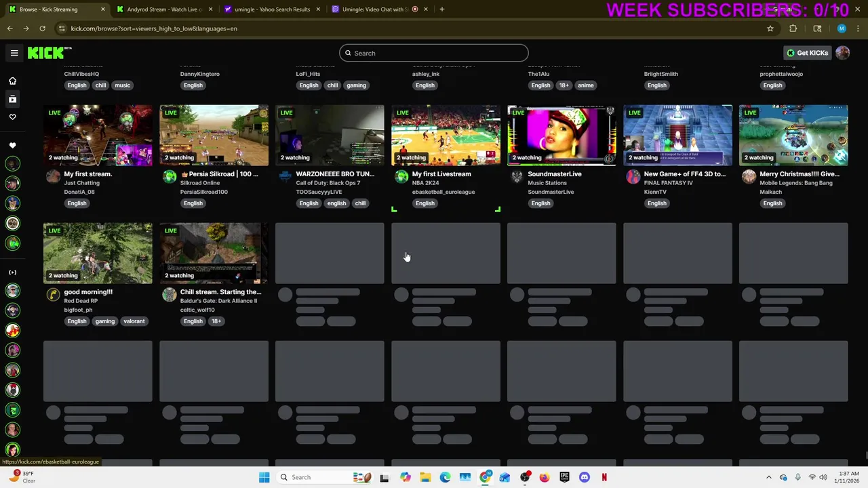Open user profile avatar on Kick header
Viewport: 868px width, 488px height.
843,53
